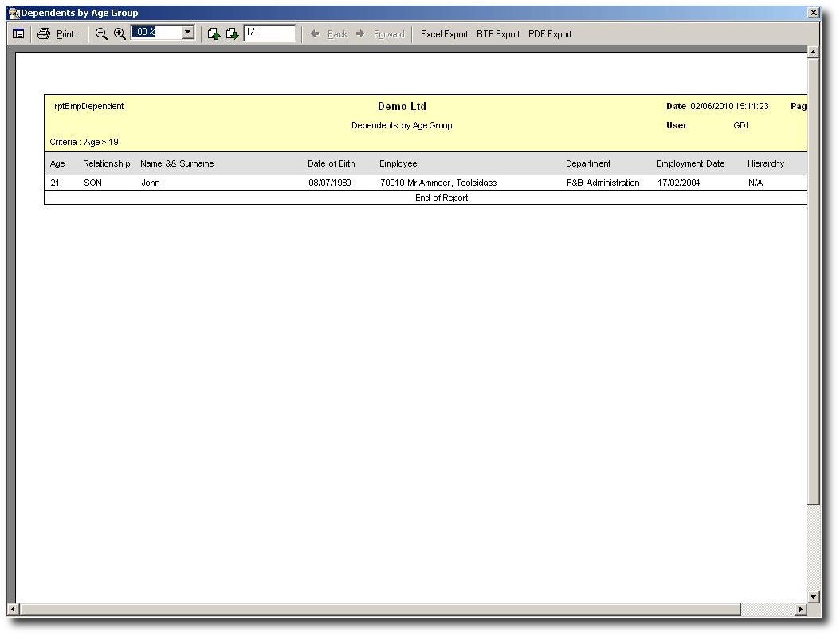
Task: Click the zoom out magnifier icon
Action: click(101, 34)
